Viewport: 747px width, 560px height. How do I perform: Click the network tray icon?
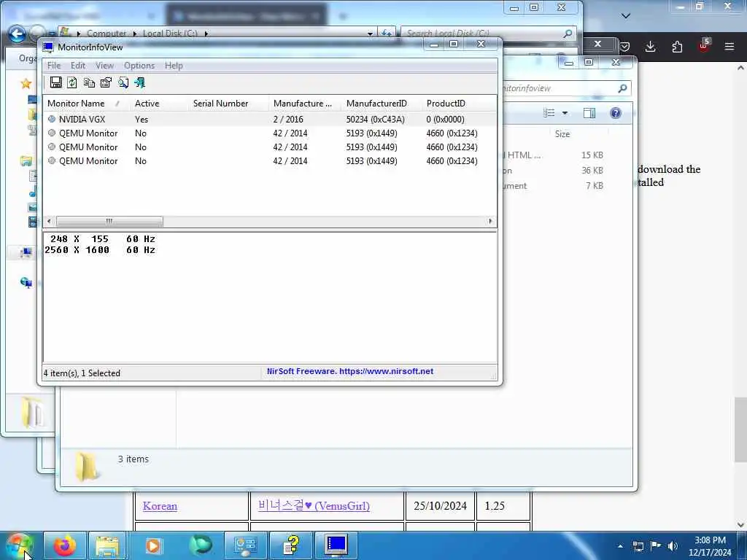tap(638, 546)
